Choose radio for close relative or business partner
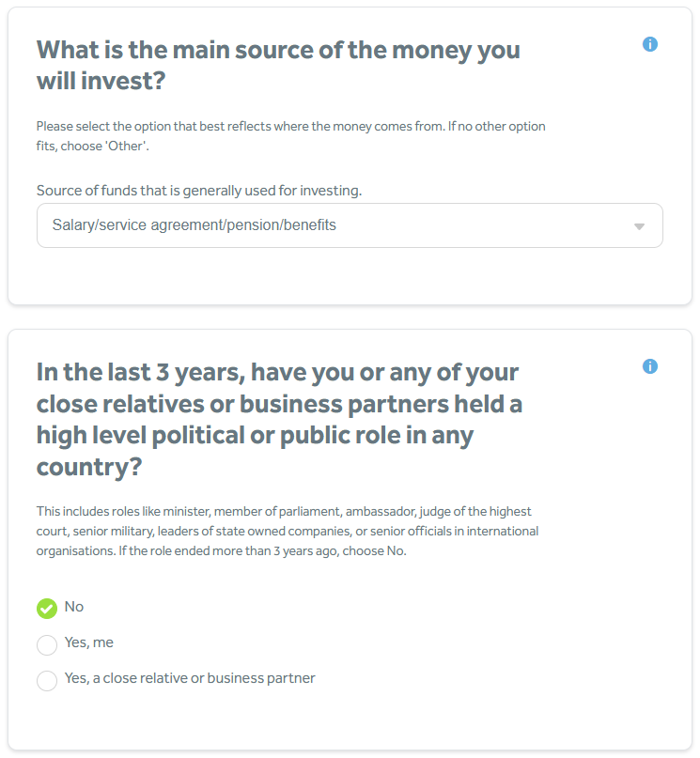This screenshot has width=700, height=758. click(47, 681)
